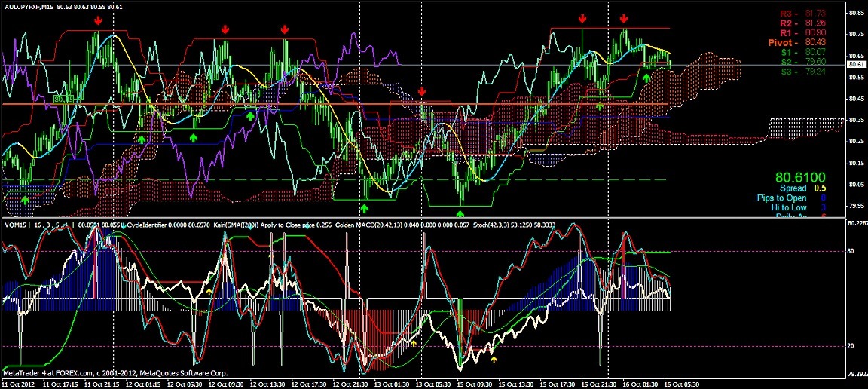
Task: Click the red sell arrow above 15 Oct 21:30
Action: click(582, 20)
